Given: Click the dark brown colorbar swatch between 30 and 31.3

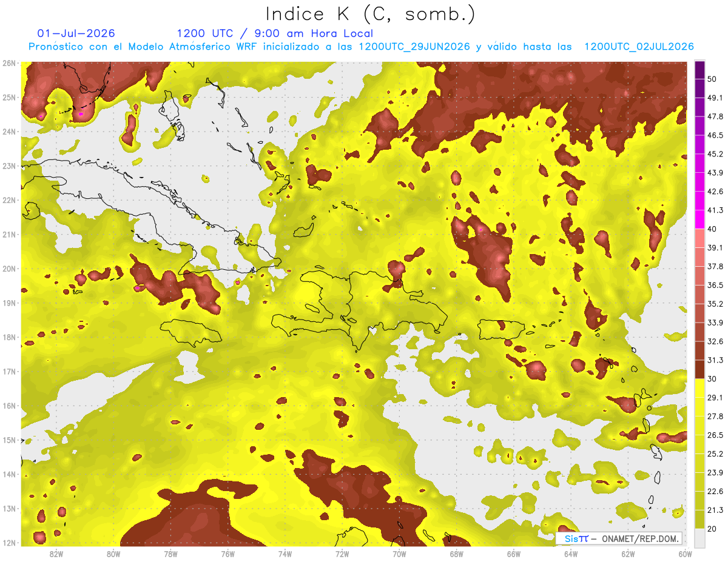Looking at the screenshot, I should tap(699, 370).
